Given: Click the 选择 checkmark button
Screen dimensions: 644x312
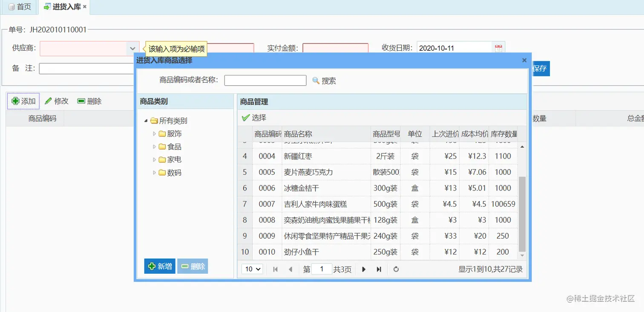Looking at the screenshot, I should pyautogui.click(x=254, y=118).
